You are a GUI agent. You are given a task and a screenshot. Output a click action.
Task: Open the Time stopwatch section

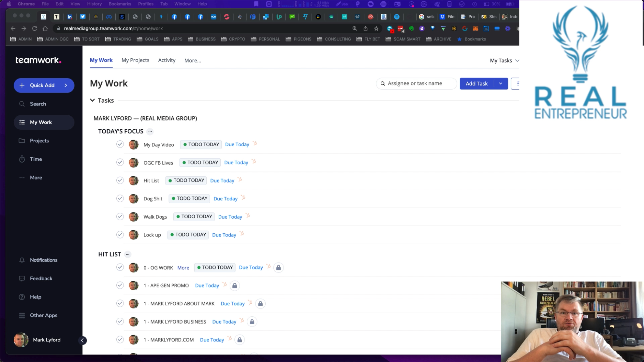pyautogui.click(x=22, y=159)
